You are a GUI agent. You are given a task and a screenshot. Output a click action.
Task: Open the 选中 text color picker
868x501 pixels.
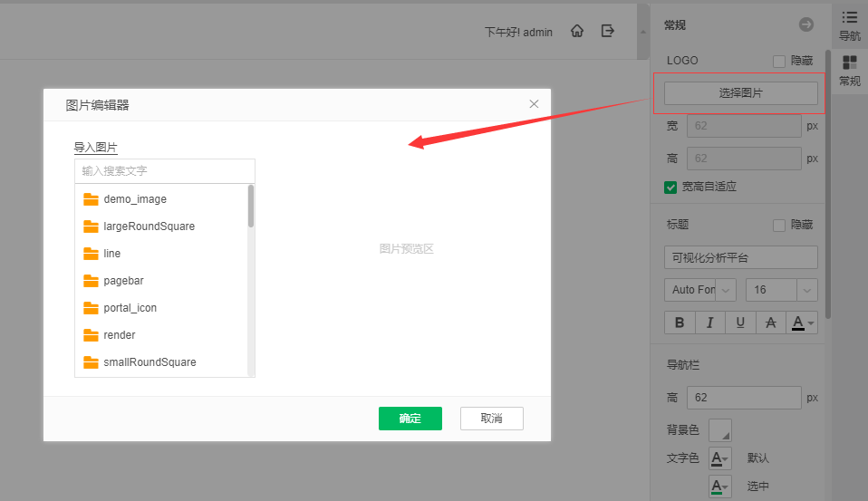(720, 487)
